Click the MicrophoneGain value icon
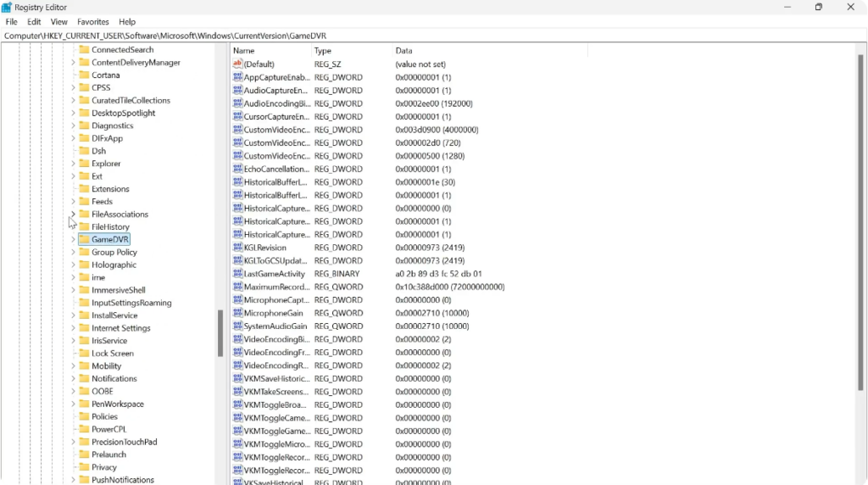 tap(237, 313)
